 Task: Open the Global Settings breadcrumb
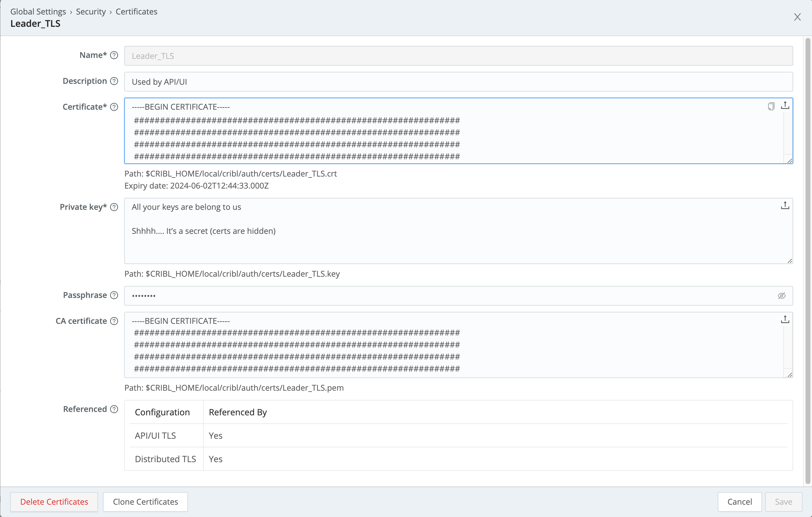[x=38, y=11]
